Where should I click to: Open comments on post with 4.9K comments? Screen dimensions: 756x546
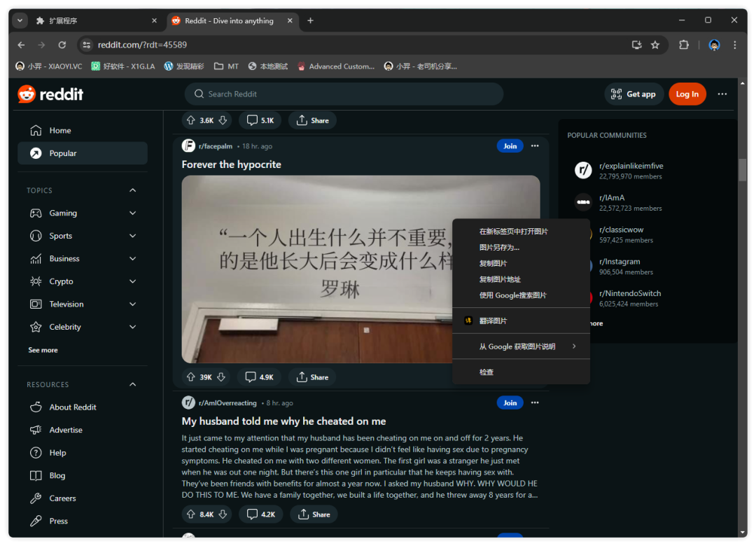(259, 377)
